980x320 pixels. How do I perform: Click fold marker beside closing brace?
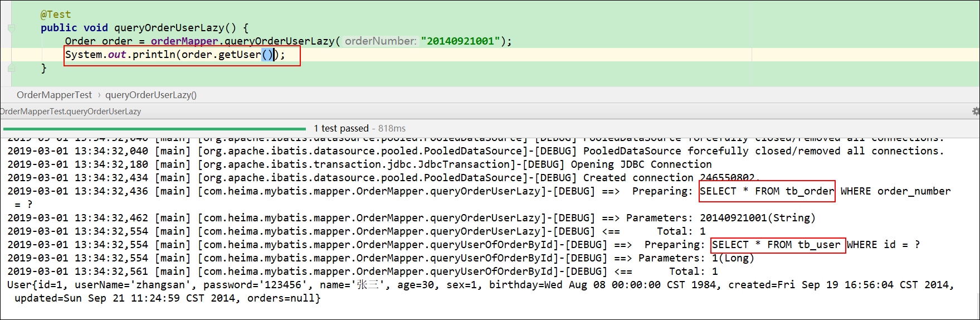click(x=11, y=68)
